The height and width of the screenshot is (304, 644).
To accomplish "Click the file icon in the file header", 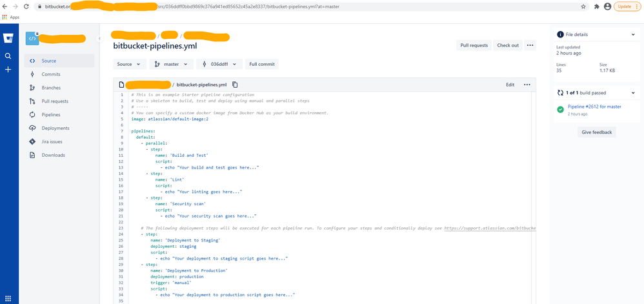I will [x=121, y=85].
